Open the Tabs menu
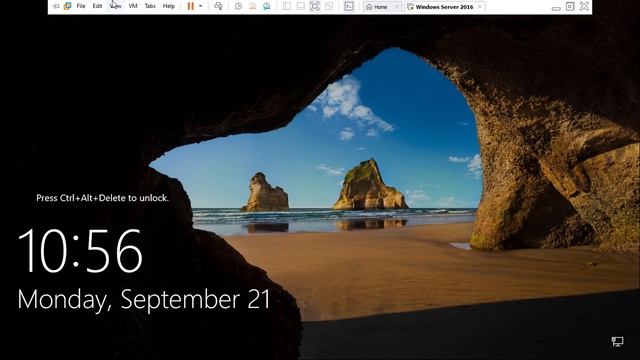Image resolution: width=640 pixels, height=360 pixels. [x=150, y=6]
